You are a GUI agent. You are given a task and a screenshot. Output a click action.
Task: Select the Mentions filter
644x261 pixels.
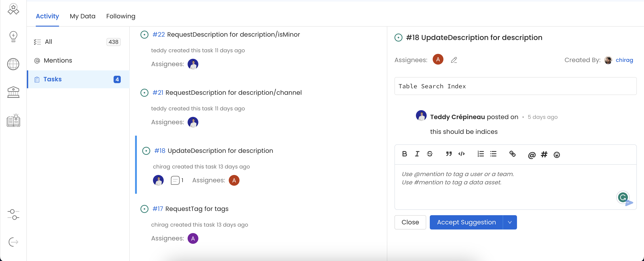tap(58, 60)
